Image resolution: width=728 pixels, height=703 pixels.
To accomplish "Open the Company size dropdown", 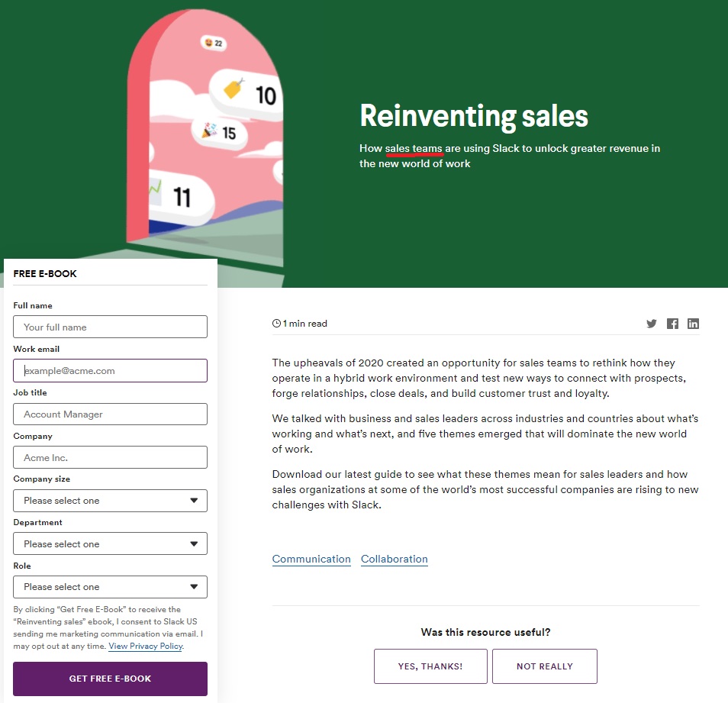I will [x=110, y=501].
